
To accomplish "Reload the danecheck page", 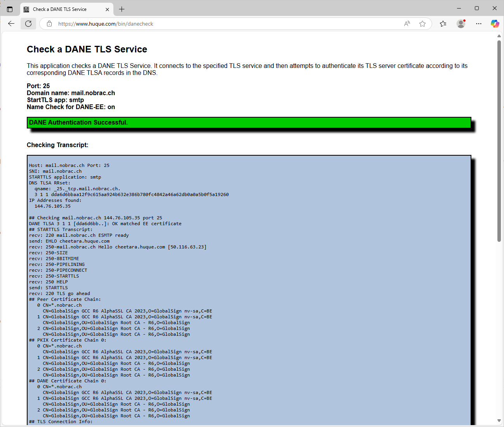I will point(28,24).
